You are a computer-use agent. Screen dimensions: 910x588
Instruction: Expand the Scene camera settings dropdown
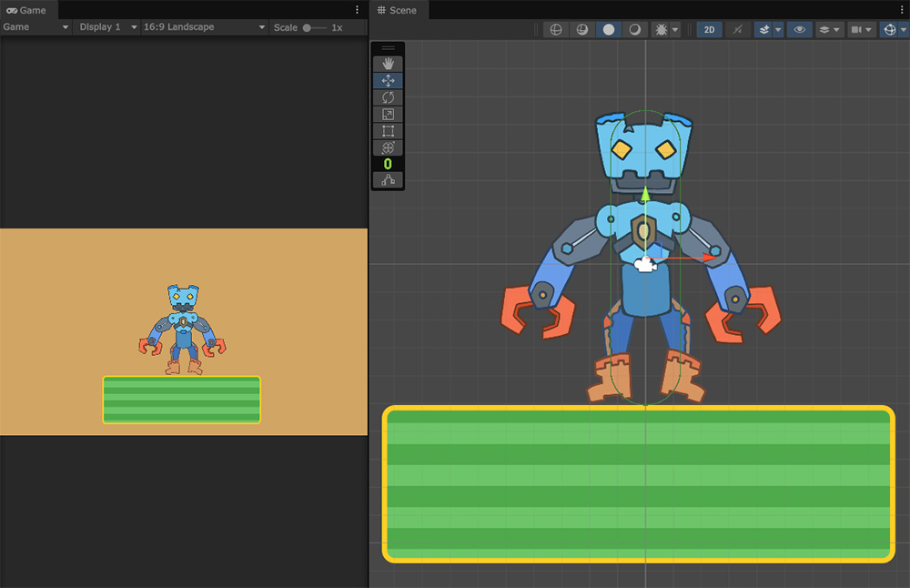861,29
